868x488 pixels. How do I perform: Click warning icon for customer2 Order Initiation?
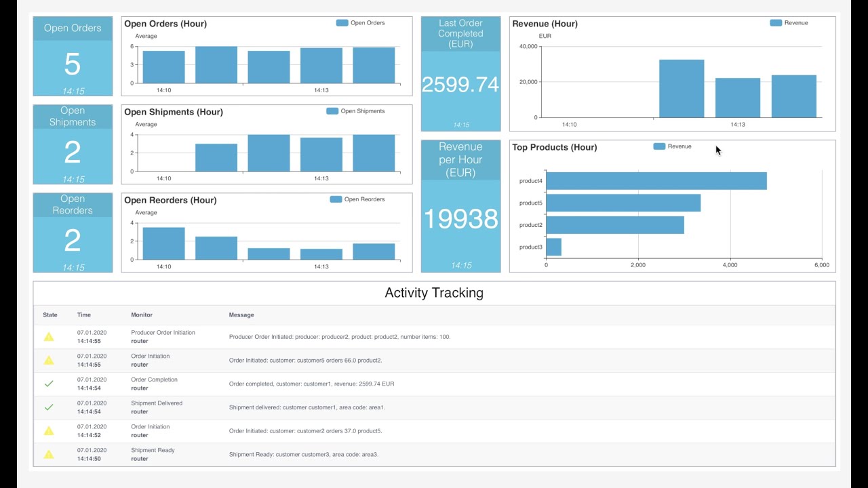click(49, 430)
